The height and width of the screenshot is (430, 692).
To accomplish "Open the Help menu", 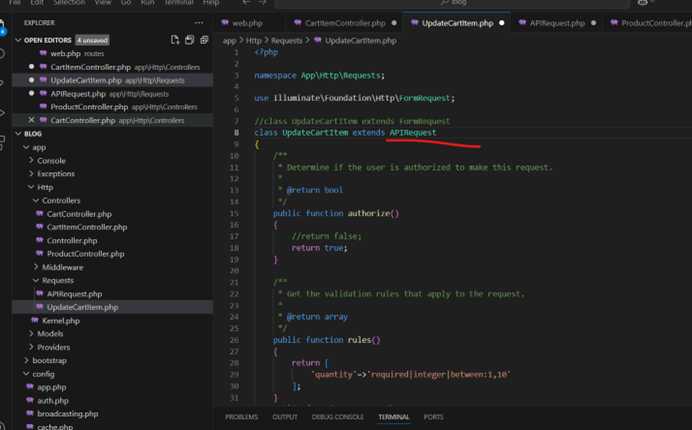I will (211, 2).
